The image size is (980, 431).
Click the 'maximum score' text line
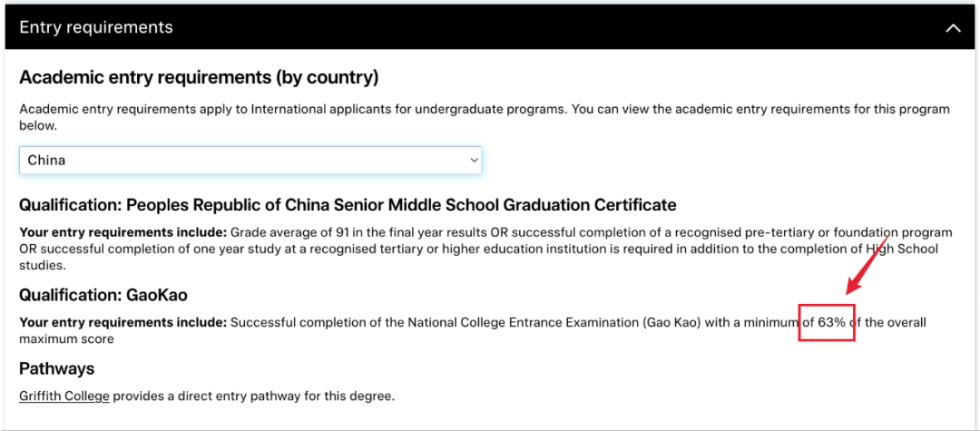pyautogui.click(x=66, y=339)
